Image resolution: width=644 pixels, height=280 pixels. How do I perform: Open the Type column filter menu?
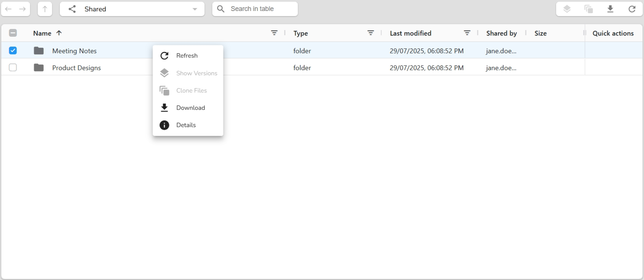point(371,33)
